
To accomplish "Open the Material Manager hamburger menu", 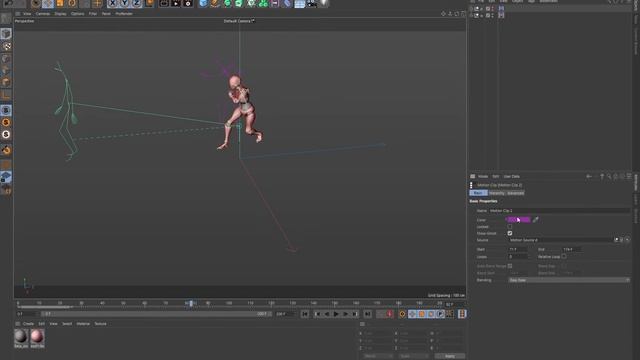I will [18, 324].
